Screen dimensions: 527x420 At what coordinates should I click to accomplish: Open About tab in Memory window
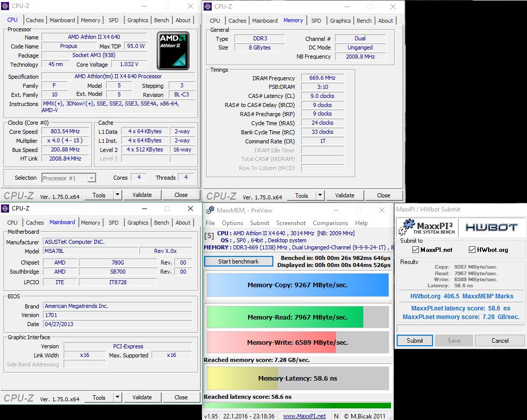coord(385,21)
